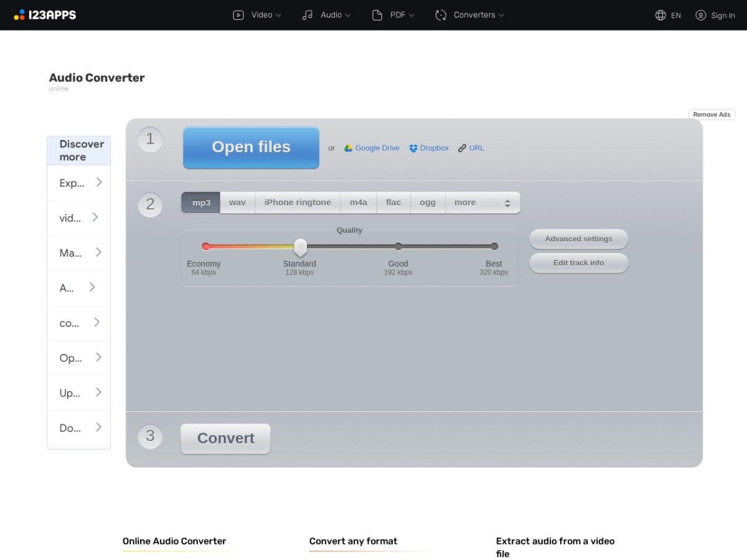This screenshot has height=560, width=747.
Task: Expand the 'Up...' sidebar item
Action: click(79, 393)
